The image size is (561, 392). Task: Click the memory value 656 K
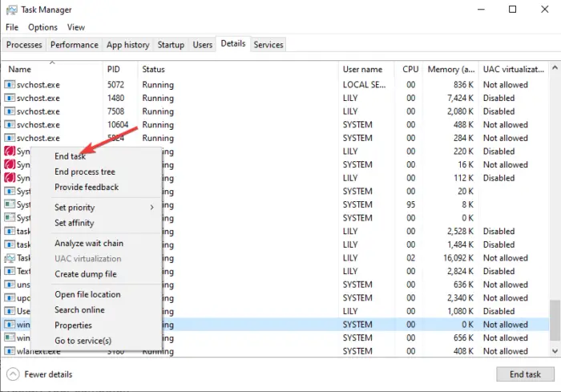pos(464,337)
